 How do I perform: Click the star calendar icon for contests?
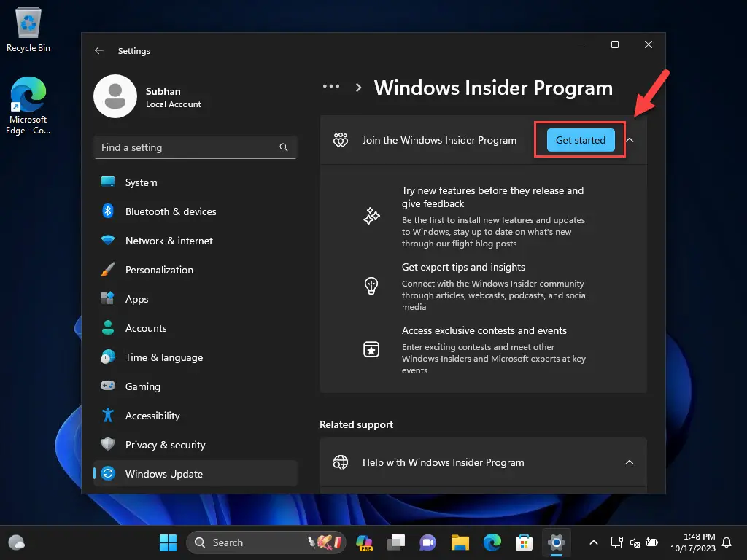coord(371,349)
